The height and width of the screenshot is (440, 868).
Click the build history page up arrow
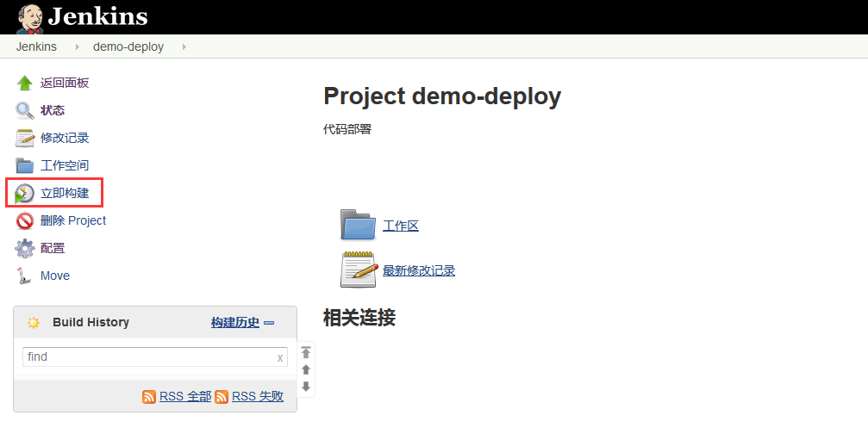(306, 369)
